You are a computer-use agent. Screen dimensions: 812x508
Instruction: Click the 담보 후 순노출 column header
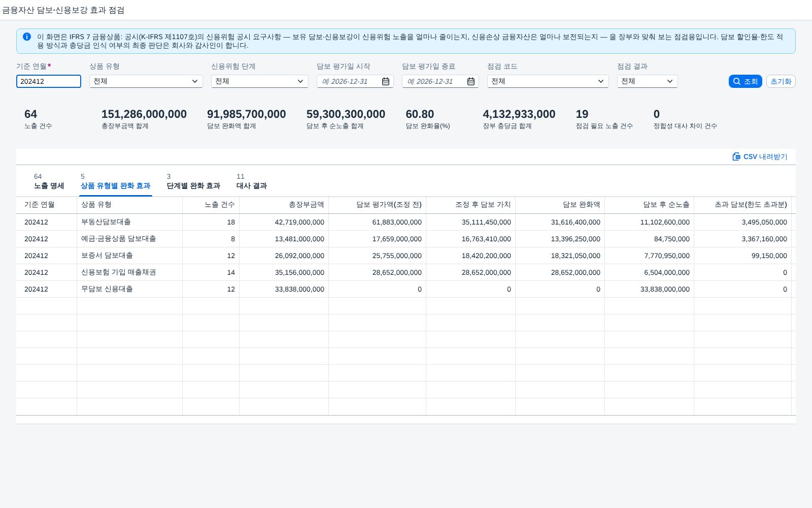[650, 205]
